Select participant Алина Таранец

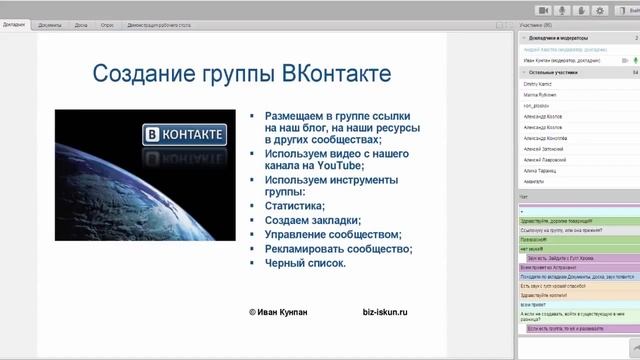540,171
